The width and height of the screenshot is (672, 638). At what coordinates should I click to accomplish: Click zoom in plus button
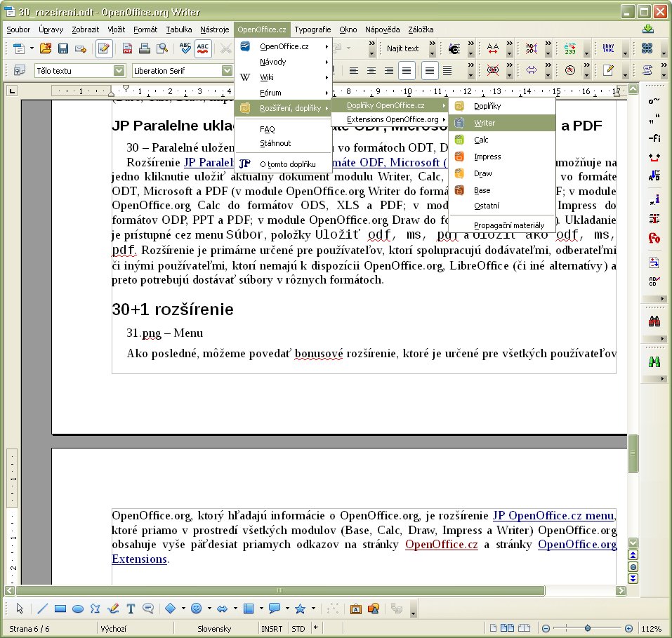[x=628, y=629]
